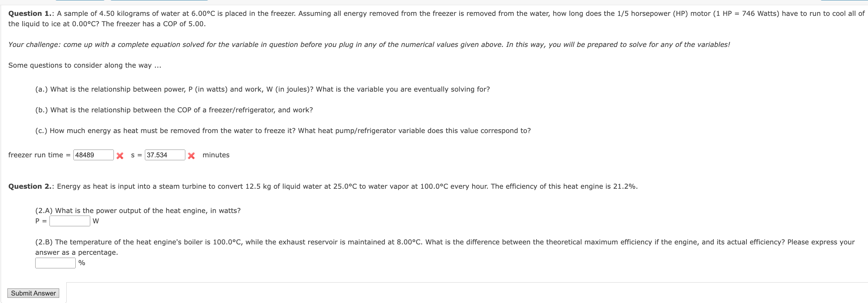Click the error indicator following the 48489 entry
868x303 pixels.
click(120, 156)
